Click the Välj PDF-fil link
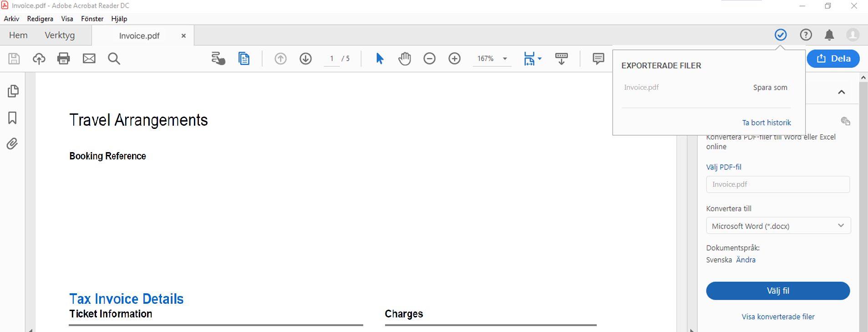Viewport: 868px width, 332px height. point(724,167)
